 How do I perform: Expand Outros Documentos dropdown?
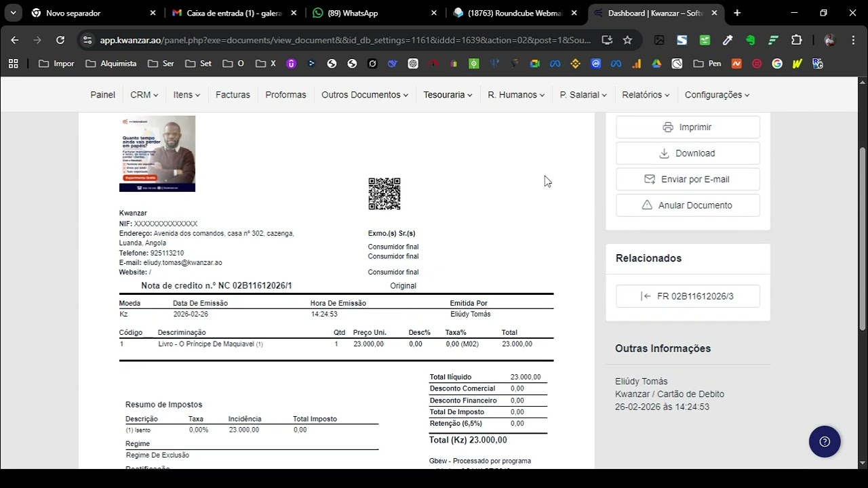(365, 95)
